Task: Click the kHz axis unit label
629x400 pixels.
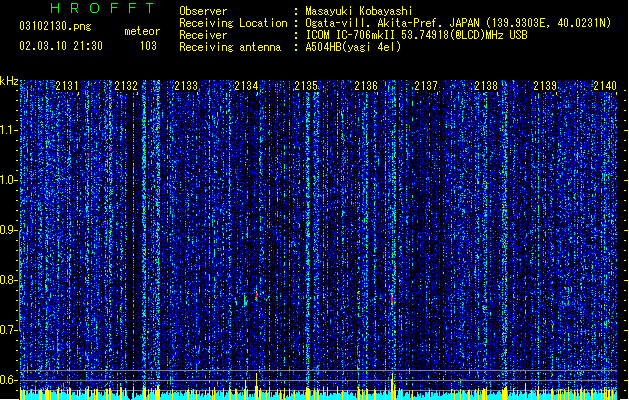Action: (9, 81)
